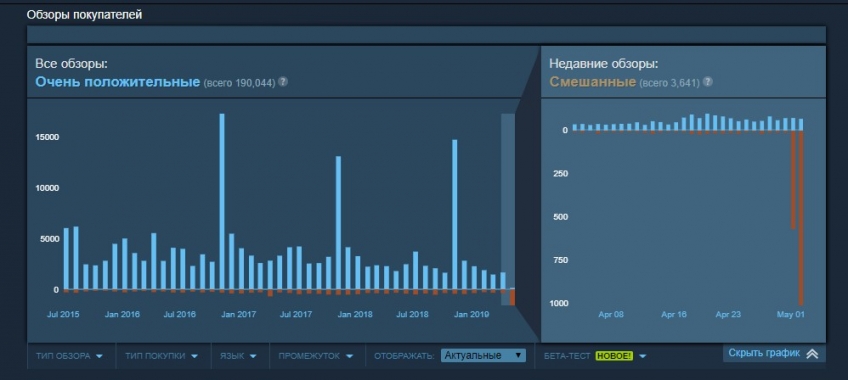Expand the ТИП ОБЗОРА filter dropdown
The height and width of the screenshot is (380, 848).
click(x=69, y=356)
